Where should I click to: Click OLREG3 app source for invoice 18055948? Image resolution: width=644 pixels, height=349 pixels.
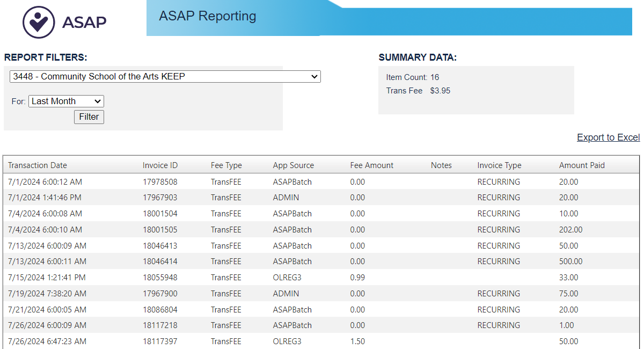pyautogui.click(x=287, y=278)
